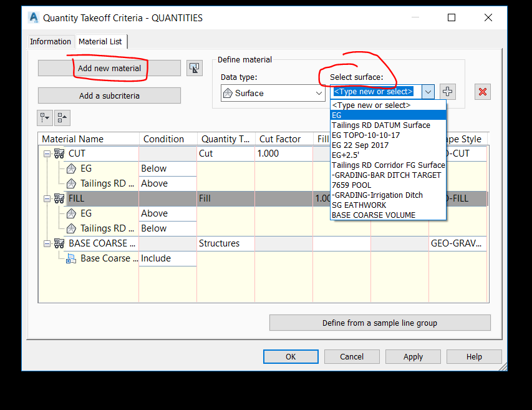Click the material cart icon beside FILL
Screen dimensions: 532x410
coord(59,198)
